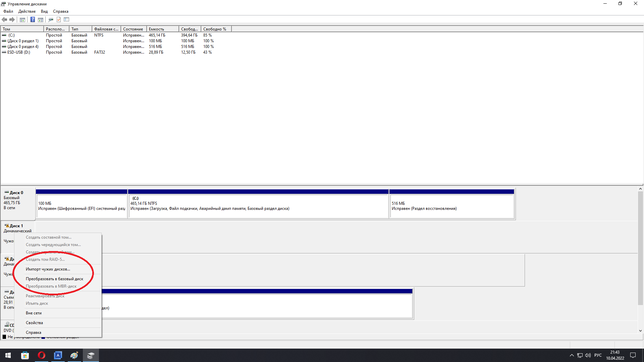
Task: Click Свойства in the context menu
Action: coord(34,323)
